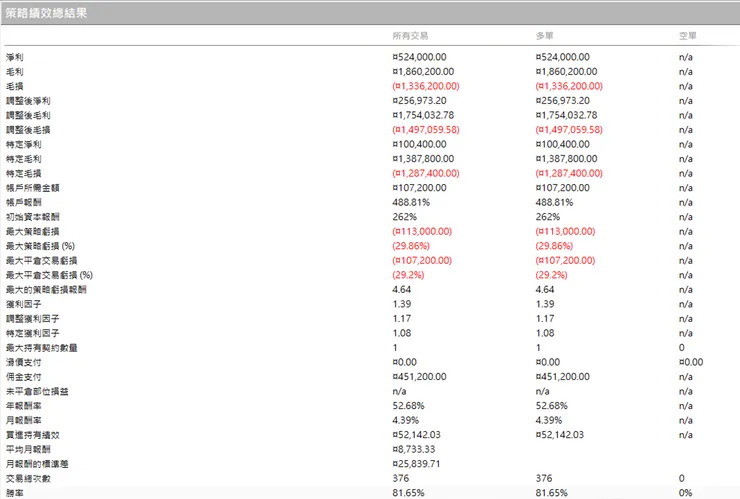Select the 調整獲利因子 row label
740x499 pixels.
(x=33, y=319)
